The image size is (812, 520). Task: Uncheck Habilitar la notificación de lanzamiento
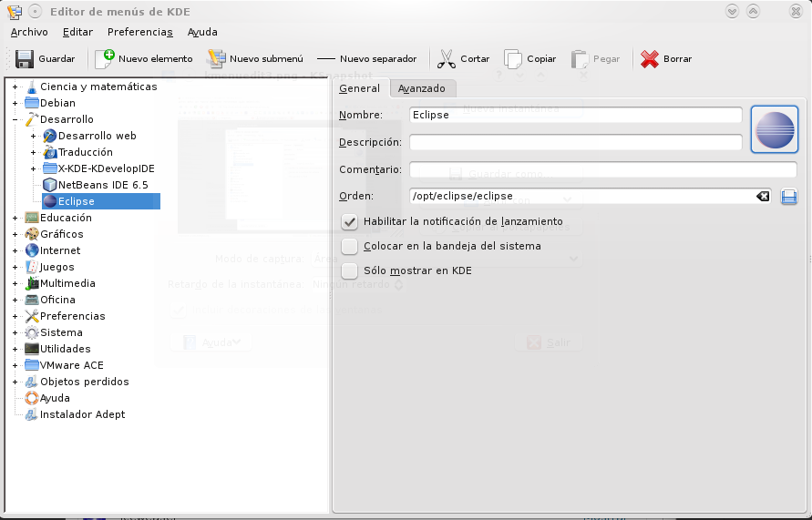(350, 222)
